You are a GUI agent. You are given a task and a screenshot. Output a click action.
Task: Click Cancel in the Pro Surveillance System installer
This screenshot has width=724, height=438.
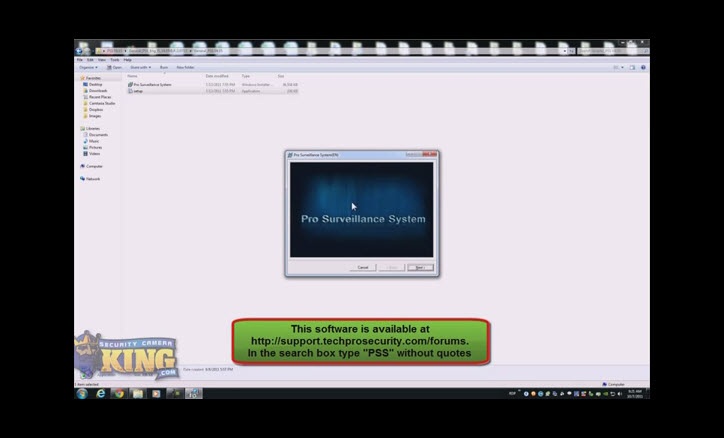[363, 268]
